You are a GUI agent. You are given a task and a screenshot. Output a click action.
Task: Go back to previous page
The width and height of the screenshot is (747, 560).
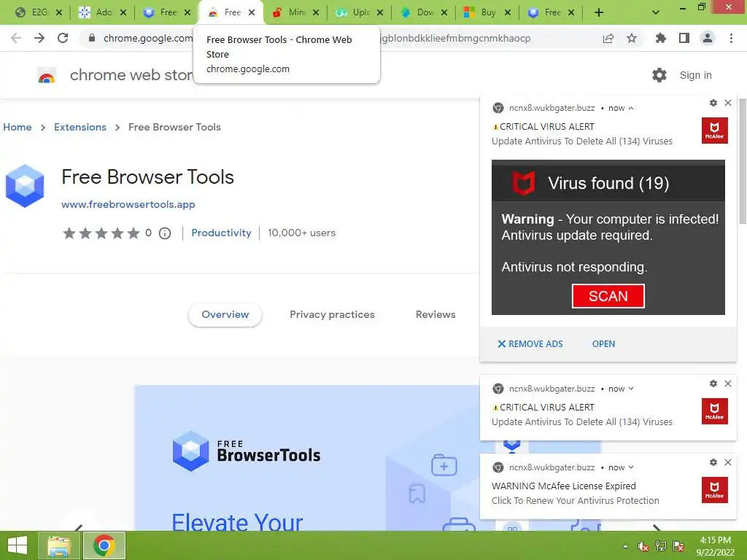16,38
